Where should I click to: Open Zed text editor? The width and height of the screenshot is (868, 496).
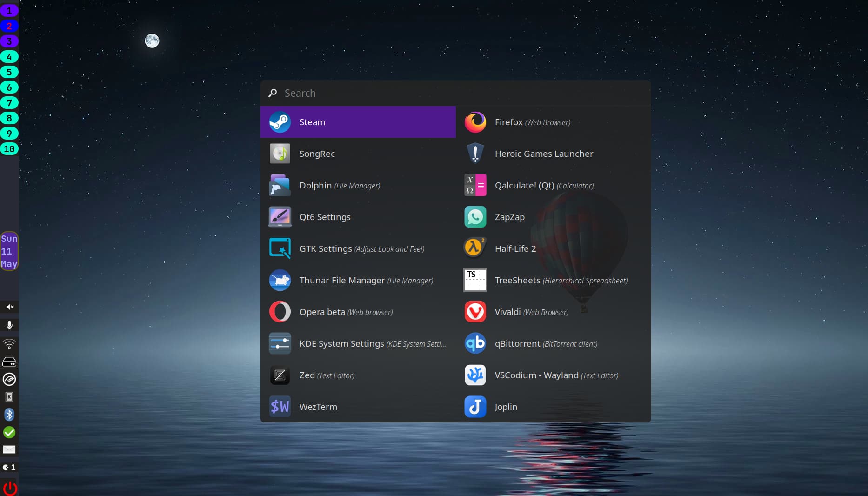point(358,375)
